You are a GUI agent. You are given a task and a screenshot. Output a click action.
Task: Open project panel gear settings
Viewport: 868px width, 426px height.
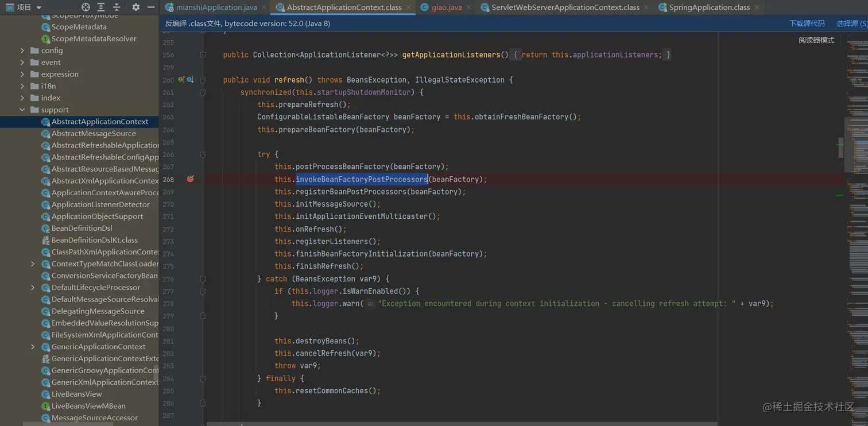click(x=135, y=7)
